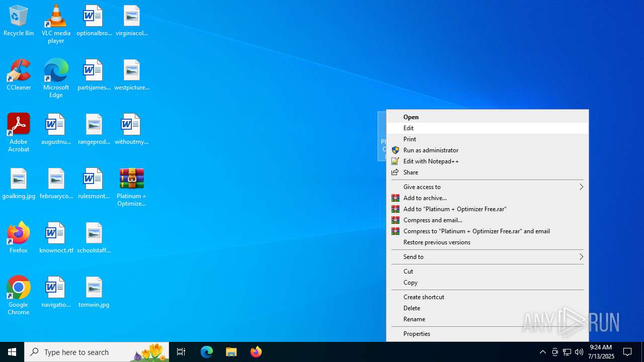The image size is (644, 362).
Task: Select the Adobe Acrobat desktop icon
Action: [x=19, y=133]
